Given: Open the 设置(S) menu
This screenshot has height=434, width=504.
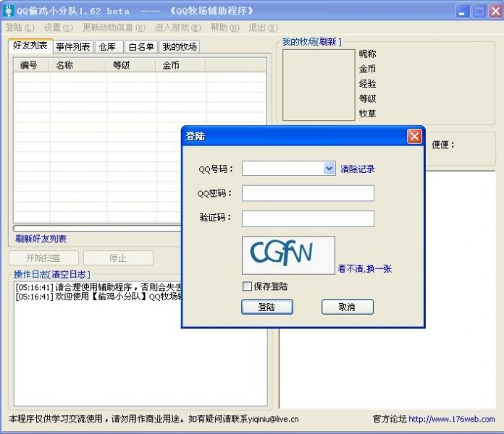Looking at the screenshot, I should coord(58,27).
